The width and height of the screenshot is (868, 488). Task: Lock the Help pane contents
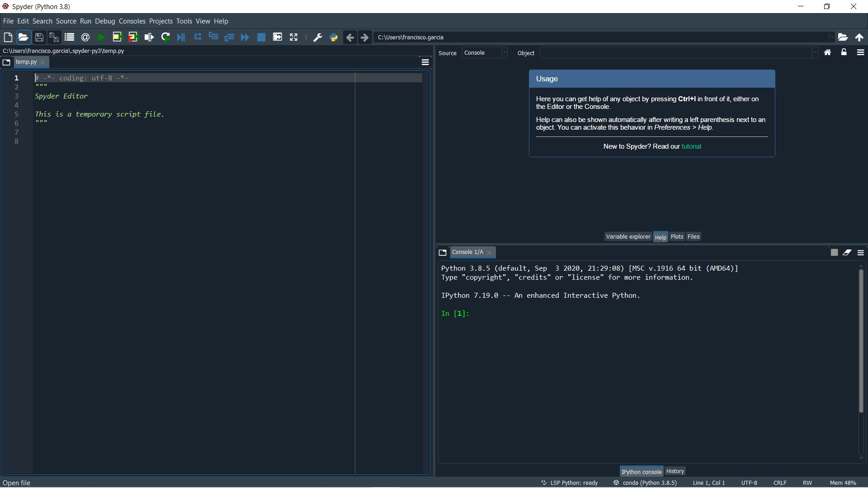click(x=844, y=52)
